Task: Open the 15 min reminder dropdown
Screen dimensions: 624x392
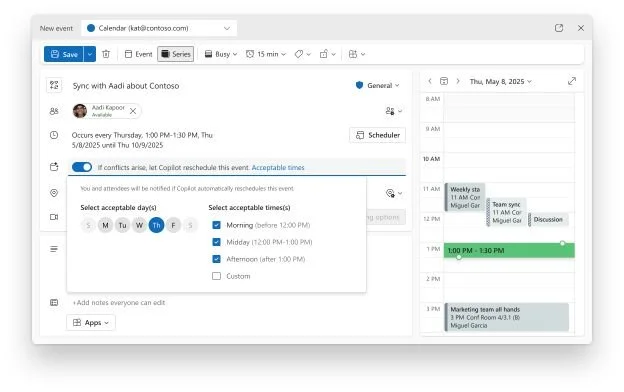Action: (266, 54)
